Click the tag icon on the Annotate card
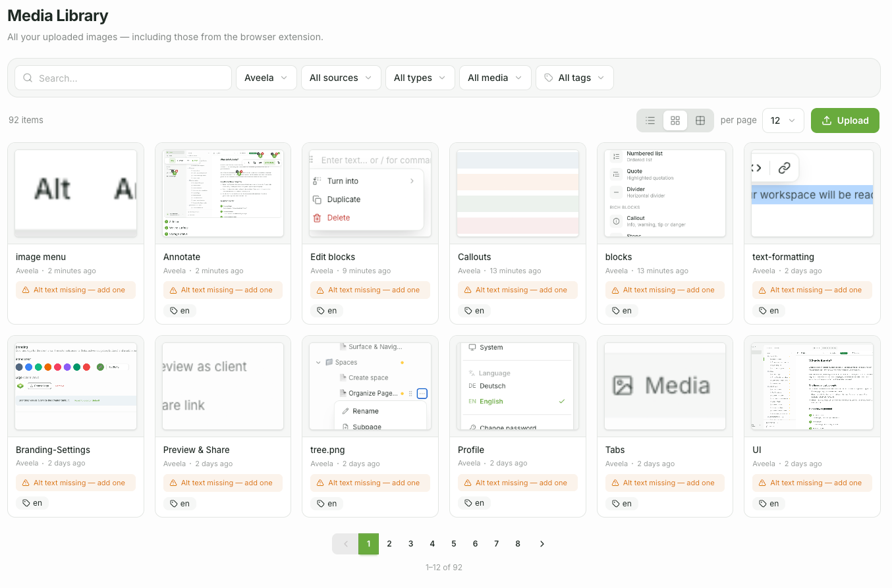 click(x=173, y=311)
